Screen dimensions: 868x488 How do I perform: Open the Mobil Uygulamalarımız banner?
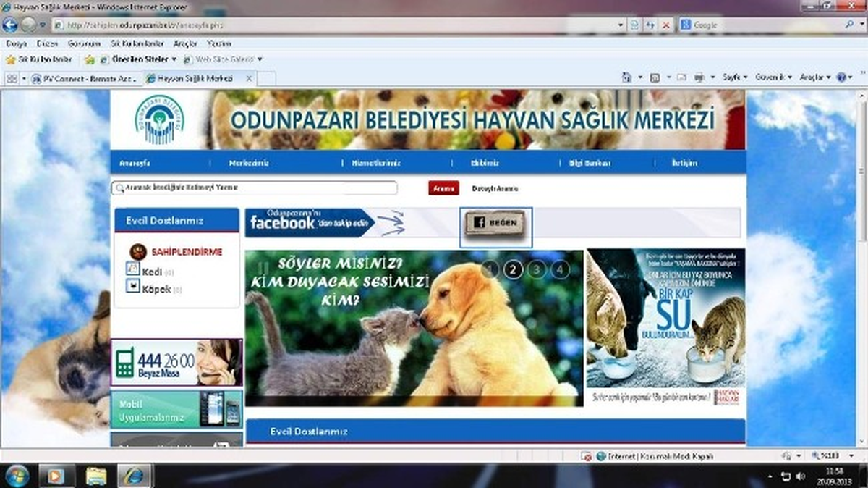tap(176, 409)
